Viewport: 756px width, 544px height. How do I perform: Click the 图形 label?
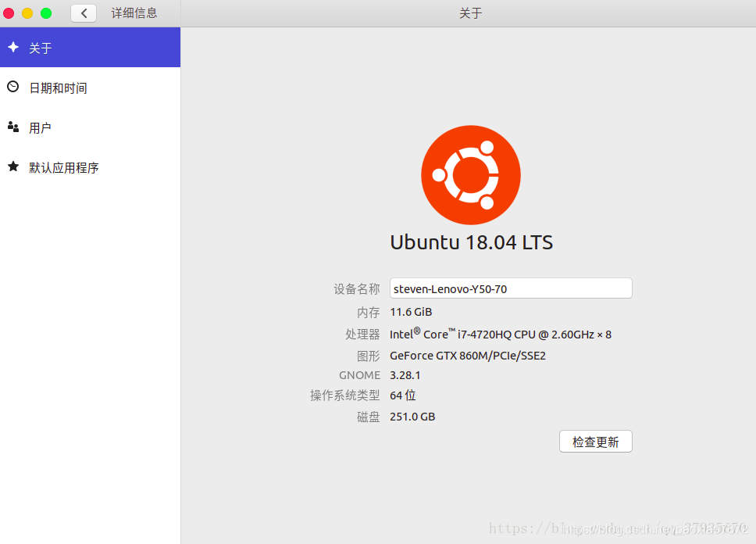tap(369, 356)
